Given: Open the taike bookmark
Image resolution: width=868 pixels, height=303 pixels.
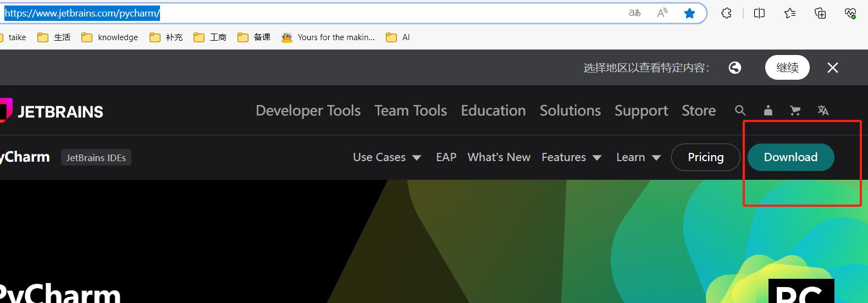Looking at the screenshot, I should pyautogui.click(x=13, y=37).
